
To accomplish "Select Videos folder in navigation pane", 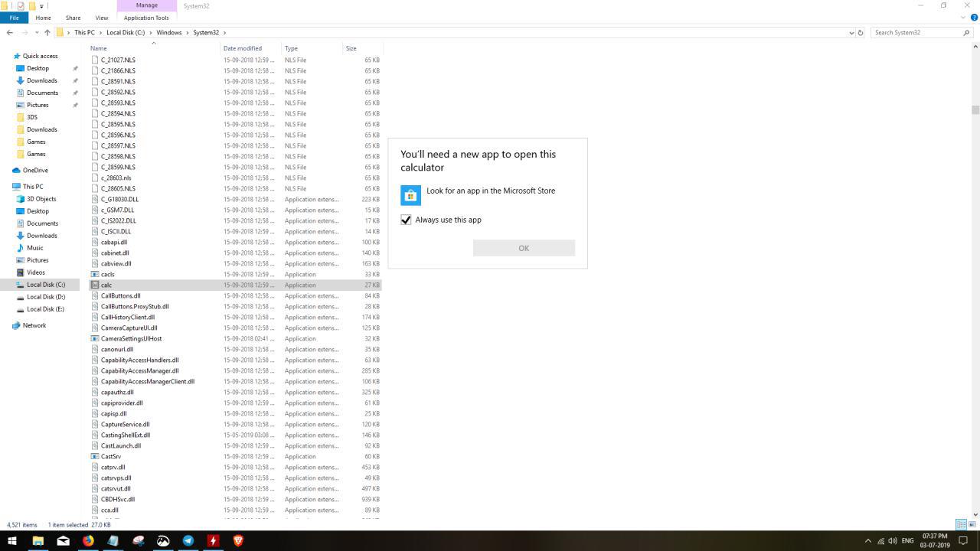I will point(36,272).
